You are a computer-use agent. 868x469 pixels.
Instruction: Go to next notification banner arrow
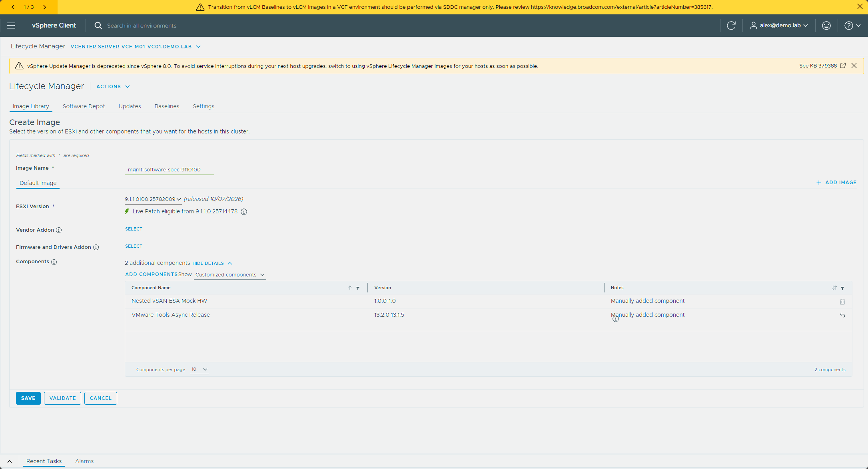(44, 7)
